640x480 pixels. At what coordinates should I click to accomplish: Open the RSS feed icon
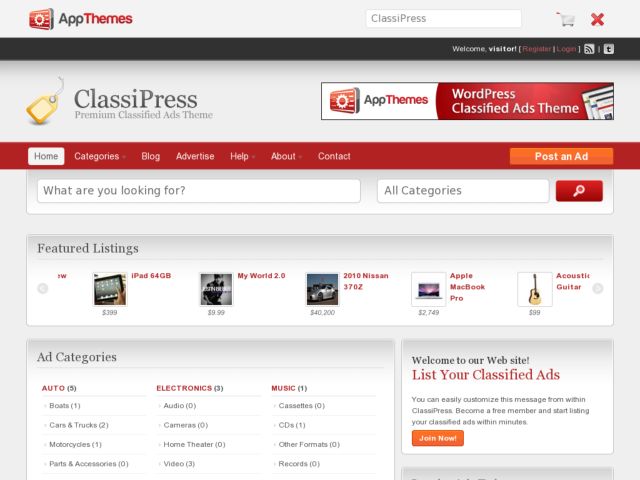tap(589, 49)
